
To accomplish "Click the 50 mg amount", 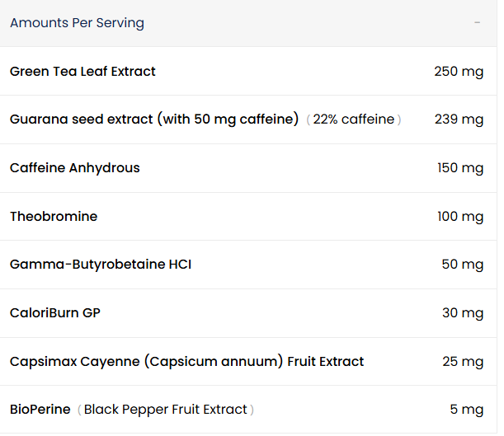I will [462, 265].
